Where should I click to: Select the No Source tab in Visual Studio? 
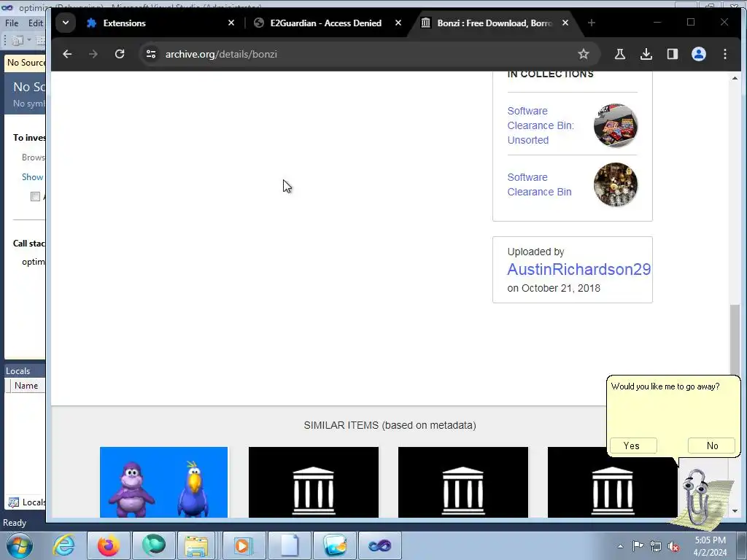[25, 63]
